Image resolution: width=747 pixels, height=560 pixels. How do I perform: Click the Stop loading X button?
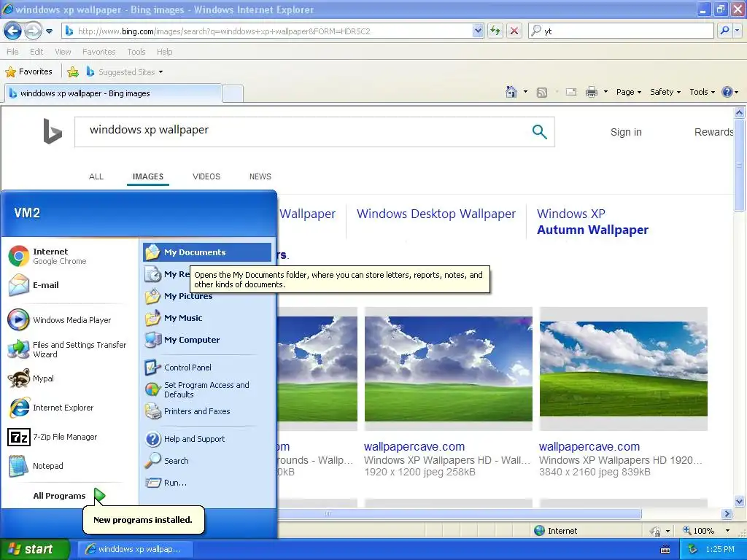(x=514, y=31)
